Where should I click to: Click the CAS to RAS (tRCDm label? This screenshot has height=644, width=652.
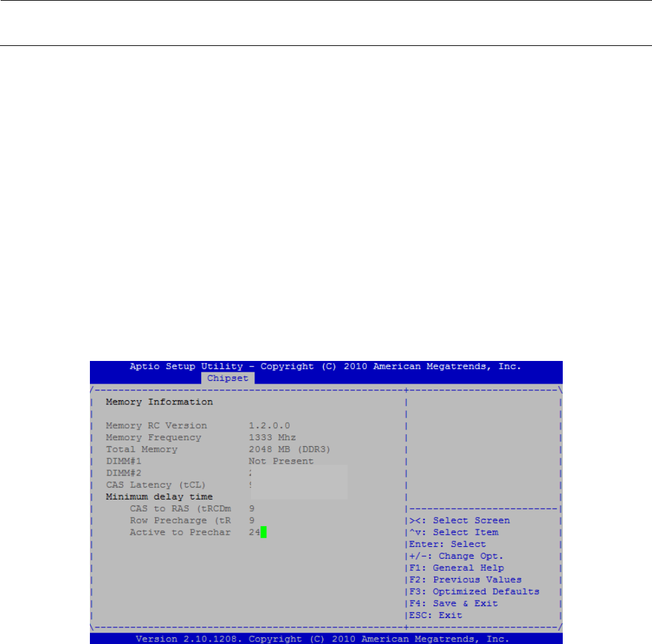click(x=180, y=508)
